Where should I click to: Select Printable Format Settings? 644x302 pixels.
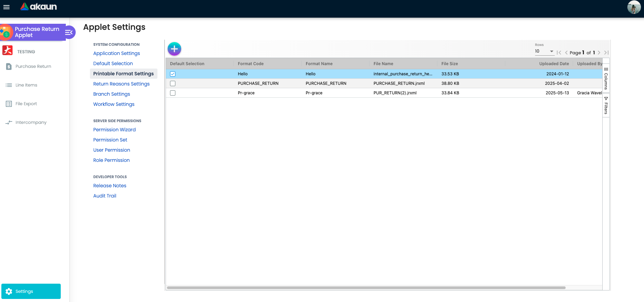124,74
